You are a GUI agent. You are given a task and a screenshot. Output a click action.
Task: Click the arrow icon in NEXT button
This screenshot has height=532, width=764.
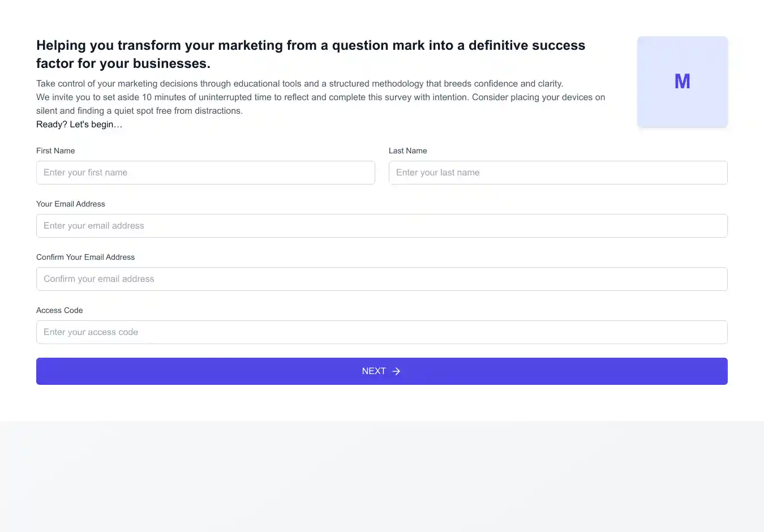pos(396,371)
